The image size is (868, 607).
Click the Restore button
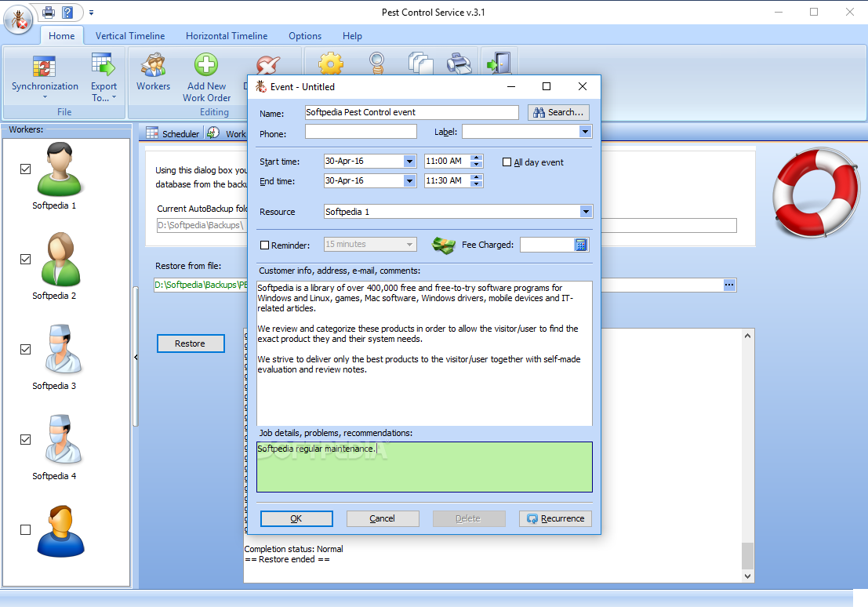point(191,343)
